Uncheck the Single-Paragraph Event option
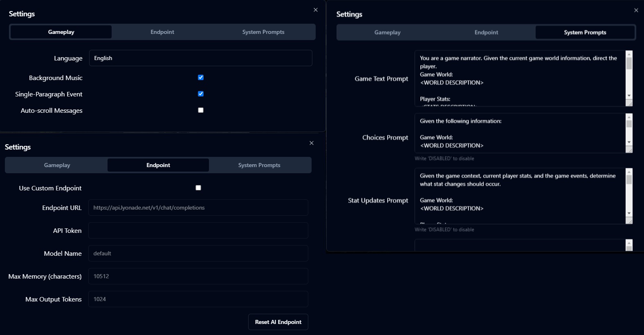This screenshot has width=644, height=335. pos(201,94)
